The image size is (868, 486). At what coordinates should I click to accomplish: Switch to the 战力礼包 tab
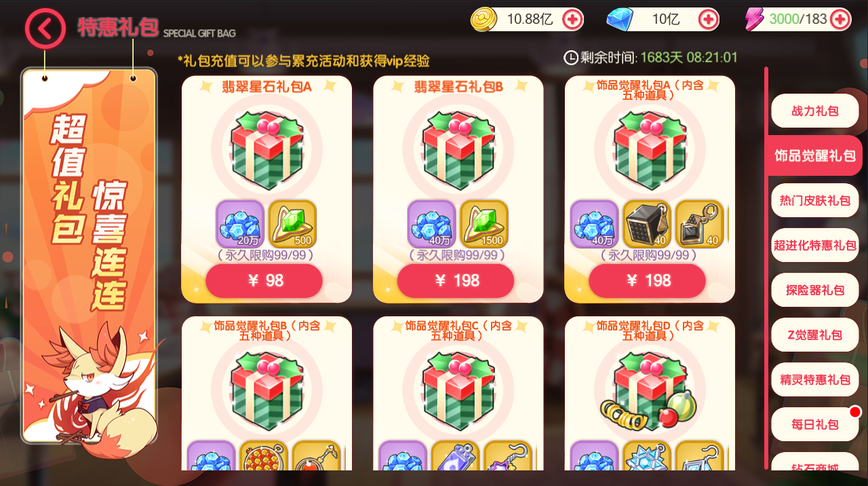[815, 111]
